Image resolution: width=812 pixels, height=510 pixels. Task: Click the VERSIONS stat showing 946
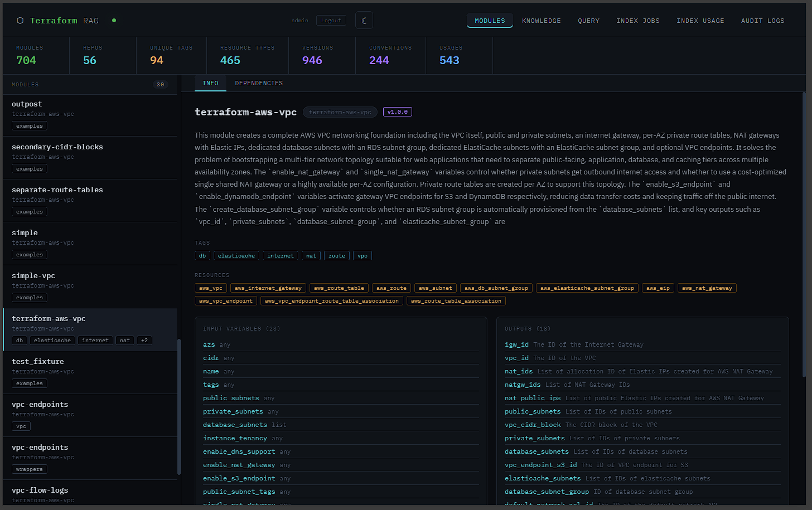point(322,55)
